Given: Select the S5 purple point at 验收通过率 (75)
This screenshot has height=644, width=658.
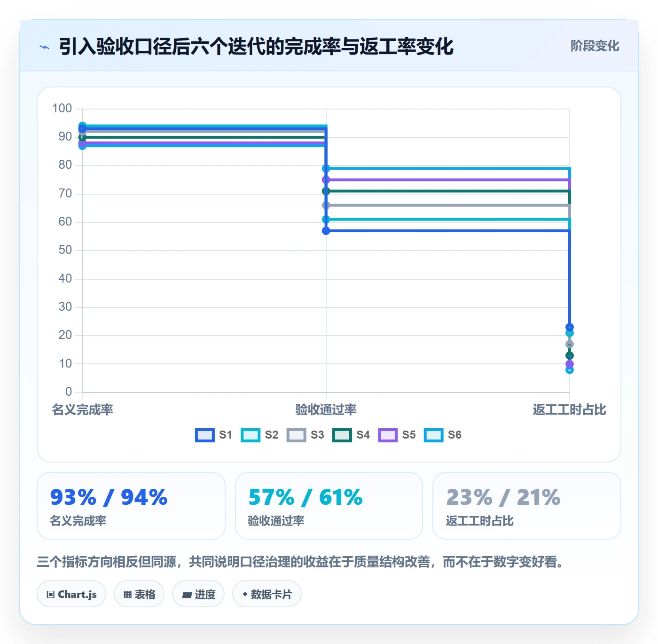Looking at the screenshot, I should click(326, 180).
